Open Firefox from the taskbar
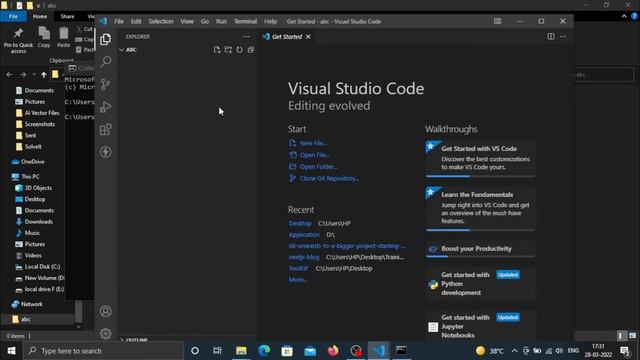The width and height of the screenshot is (640, 360). point(333,351)
